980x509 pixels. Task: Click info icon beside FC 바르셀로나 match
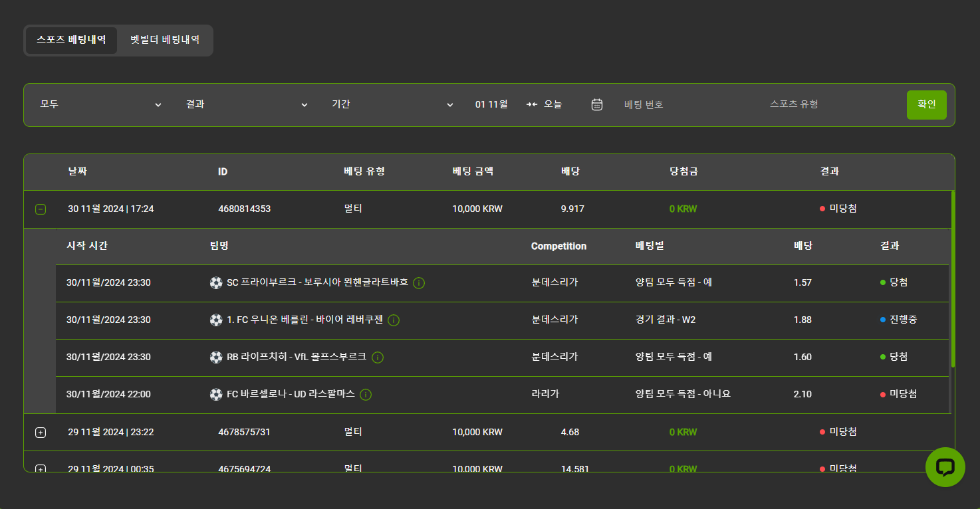click(366, 395)
